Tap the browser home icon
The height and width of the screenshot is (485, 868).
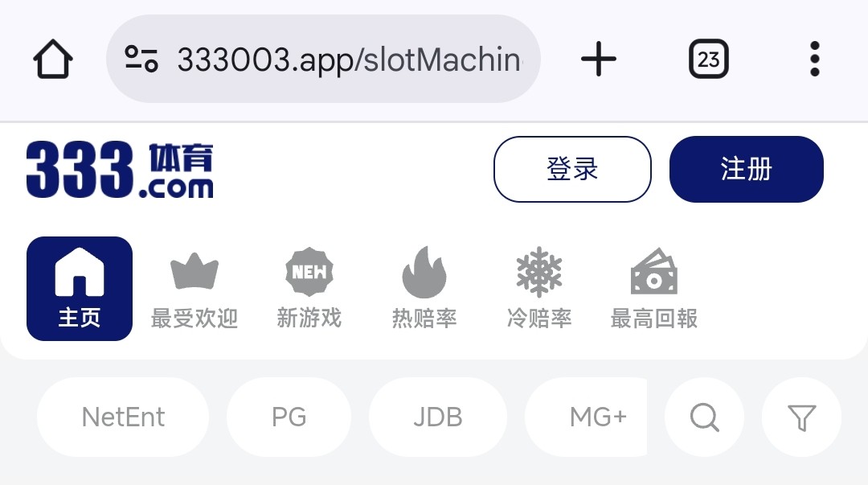(53, 59)
